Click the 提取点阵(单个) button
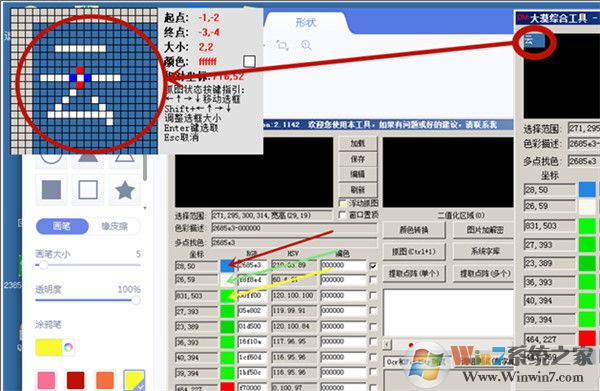This screenshot has width=600, height=391. (414, 274)
